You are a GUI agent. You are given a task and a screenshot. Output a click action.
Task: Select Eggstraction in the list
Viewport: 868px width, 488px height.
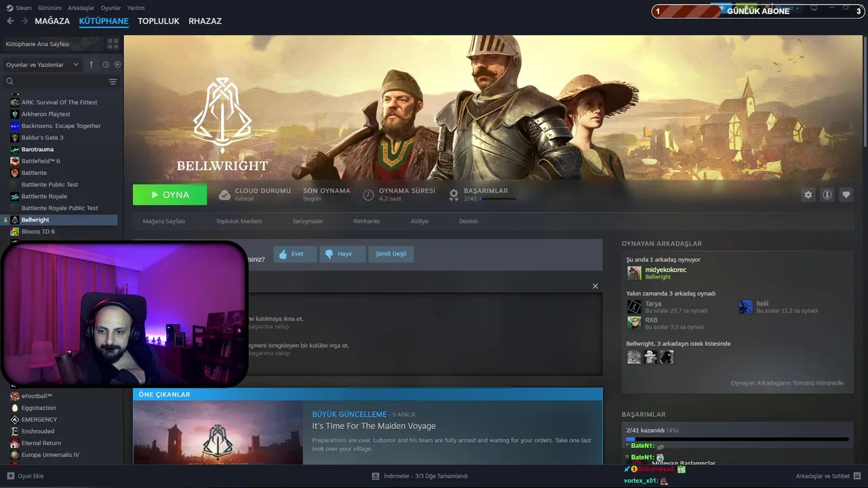click(x=39, y=408)
